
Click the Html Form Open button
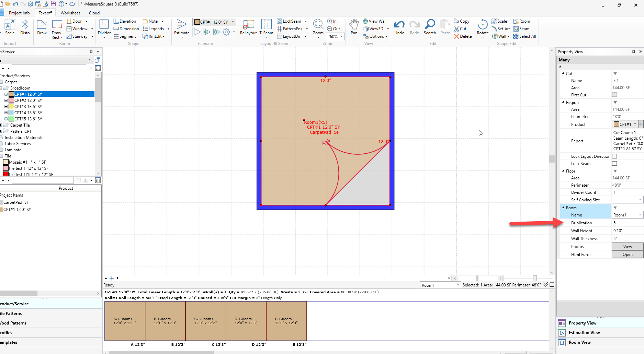(627, 255)
